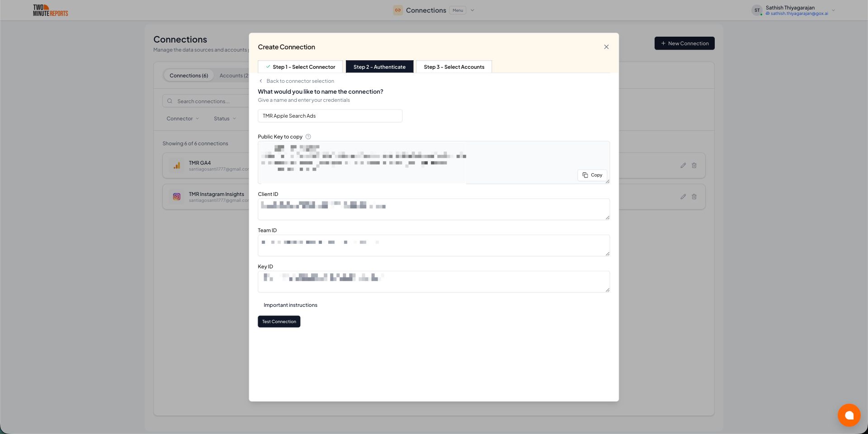This screenshot has width=868, height=434.
Task: Click the orange chat support bubble
Action: point(849,415)
